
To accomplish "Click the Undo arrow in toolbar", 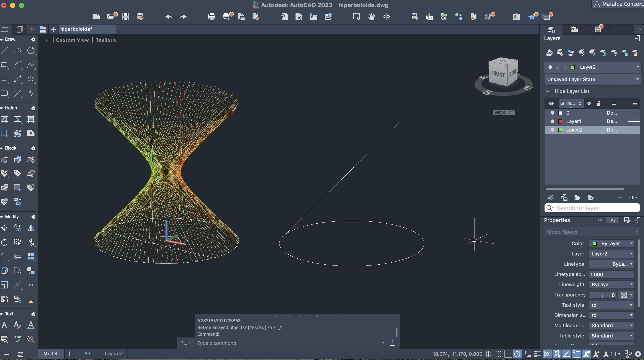I will pyautogui.click(x=169, y=17).
